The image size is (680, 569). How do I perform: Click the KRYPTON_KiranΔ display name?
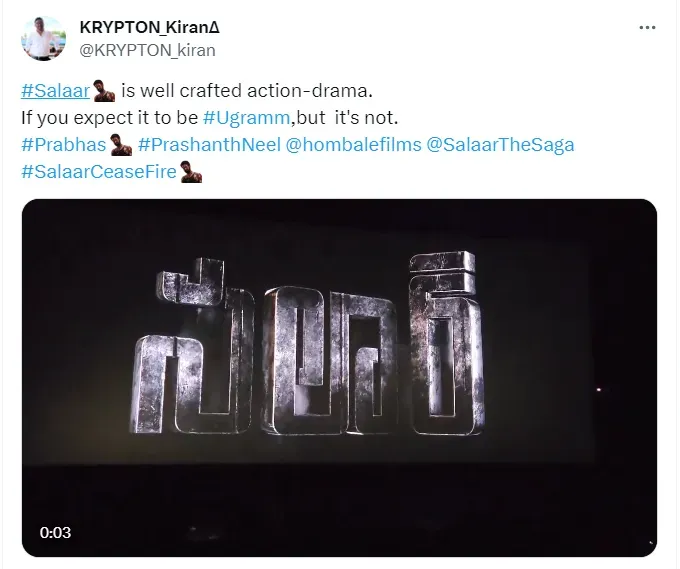coord(150,27)
